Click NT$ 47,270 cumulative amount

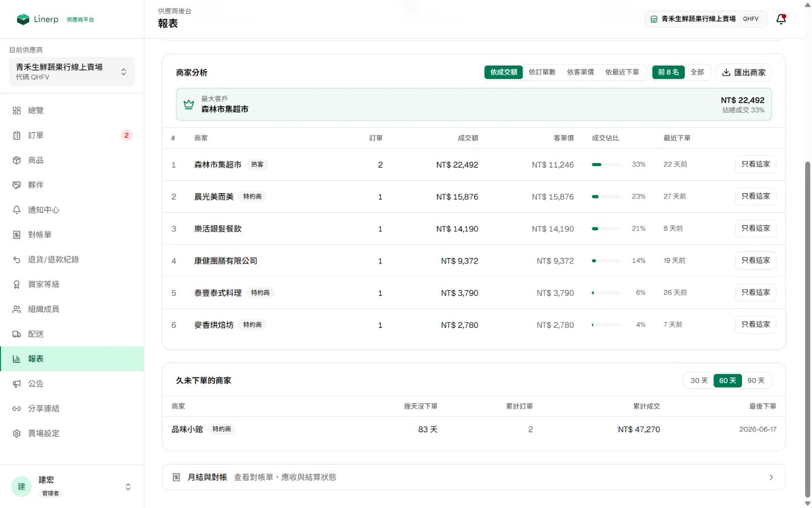coord(638,430)
